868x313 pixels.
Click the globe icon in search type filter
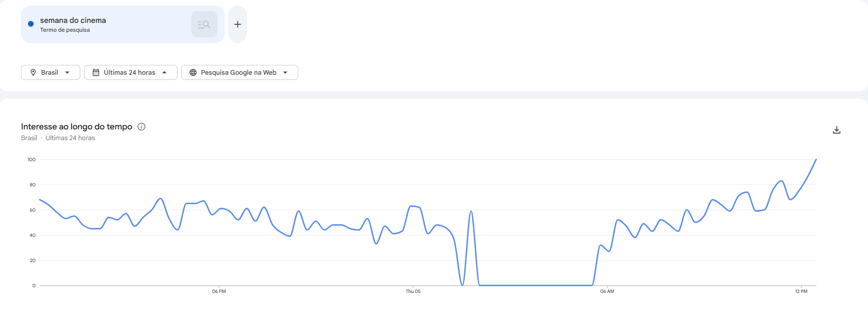(x=193, y=72)
